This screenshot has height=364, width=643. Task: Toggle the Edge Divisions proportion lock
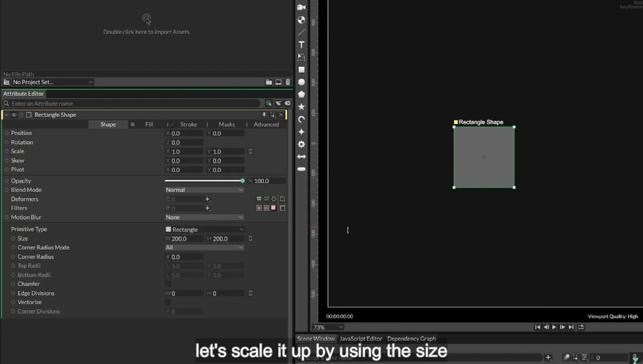[x=250, y=293]
